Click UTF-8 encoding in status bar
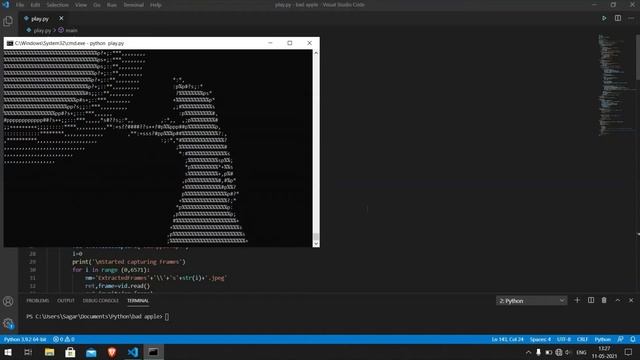This screenshot has width=640, height=360. point(564,340)
